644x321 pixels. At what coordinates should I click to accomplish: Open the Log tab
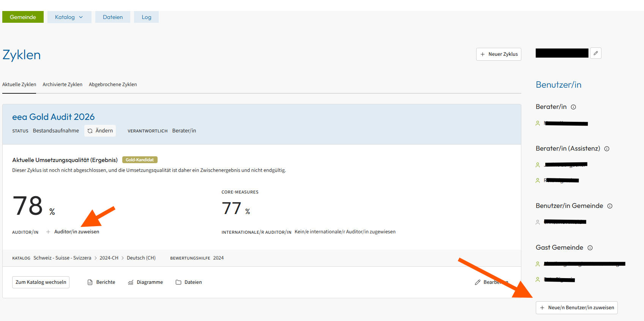[147, 17]
